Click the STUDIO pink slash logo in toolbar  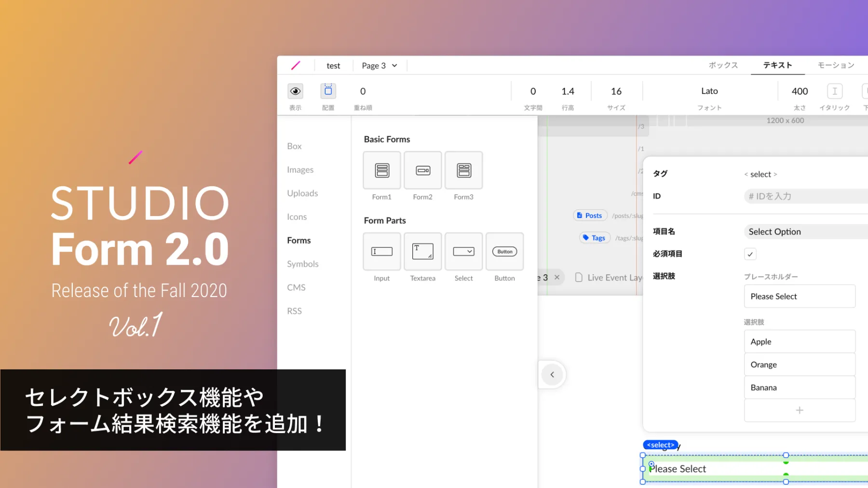point(296,65)
